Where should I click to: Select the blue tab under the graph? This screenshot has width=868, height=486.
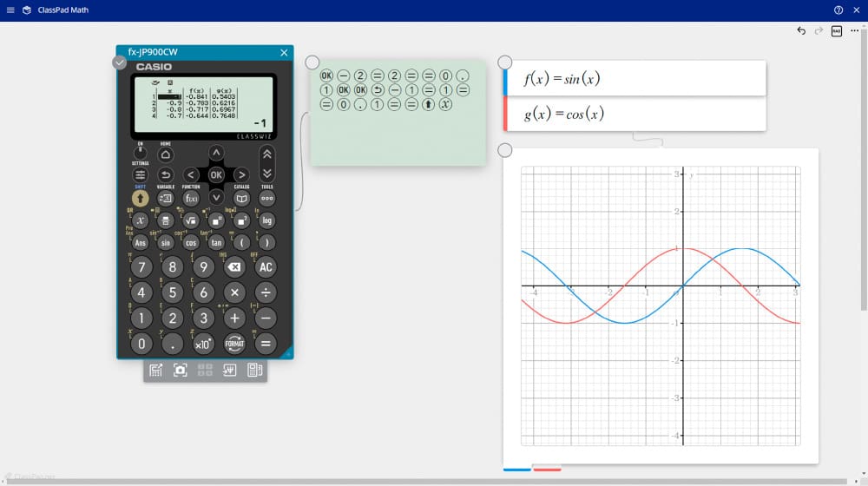[x=517, y=470]
